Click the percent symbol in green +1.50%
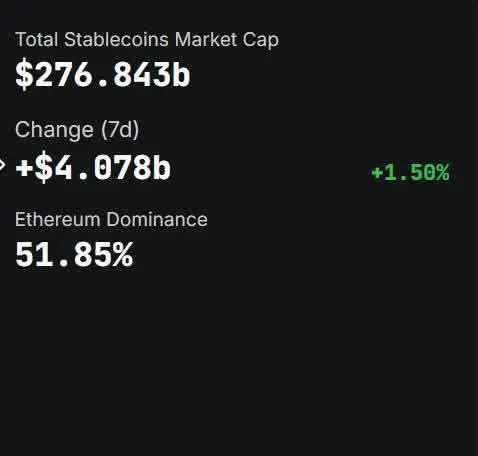478x456 pixels. click(442, 173)
